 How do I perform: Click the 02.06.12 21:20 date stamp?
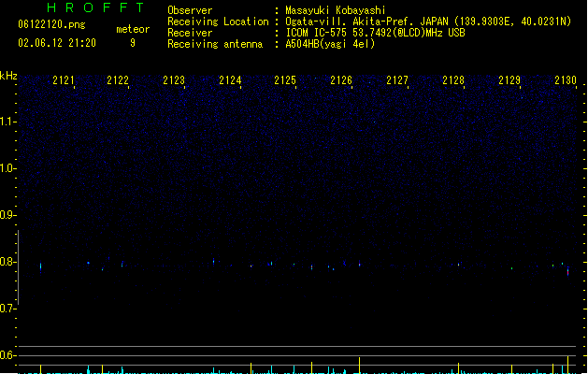pos(57,43)
